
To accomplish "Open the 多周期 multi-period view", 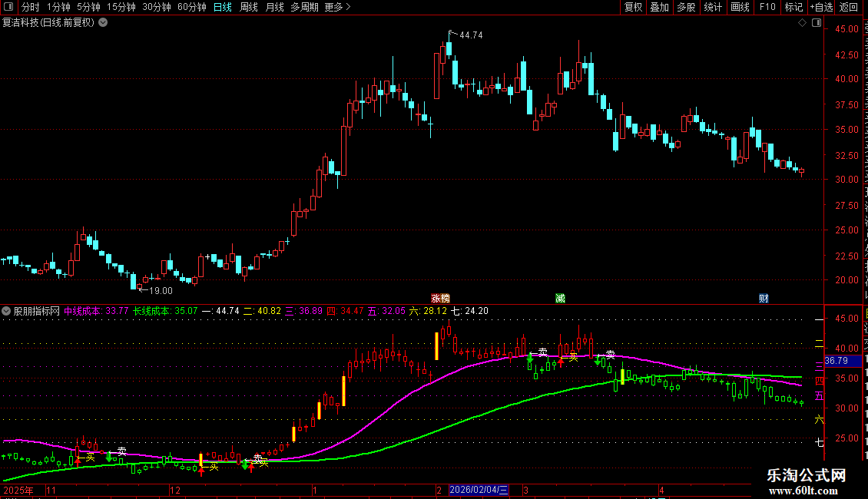I will point(304,7).
